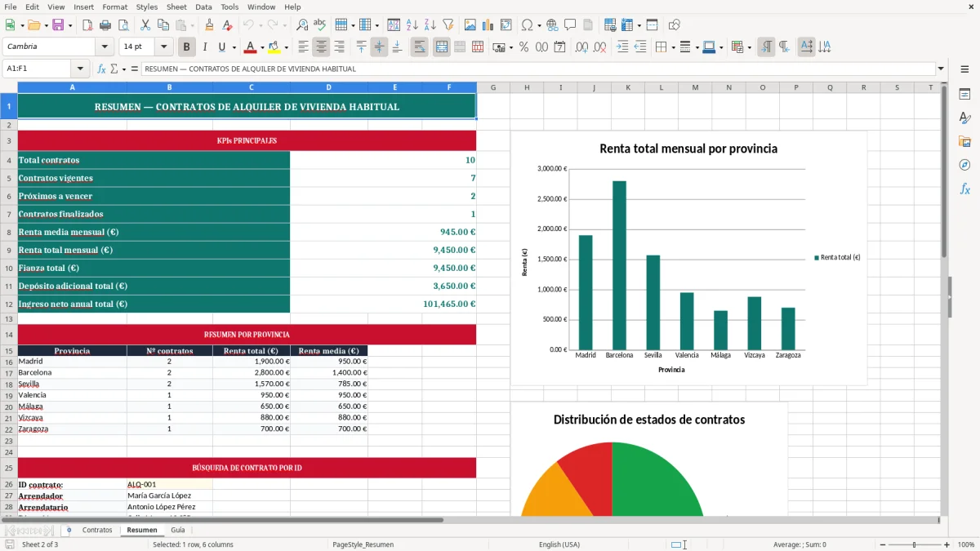This screenshot has width=980, height=551.
Task: Open font color dropdown arrow
Action: (x=261, y=47)
